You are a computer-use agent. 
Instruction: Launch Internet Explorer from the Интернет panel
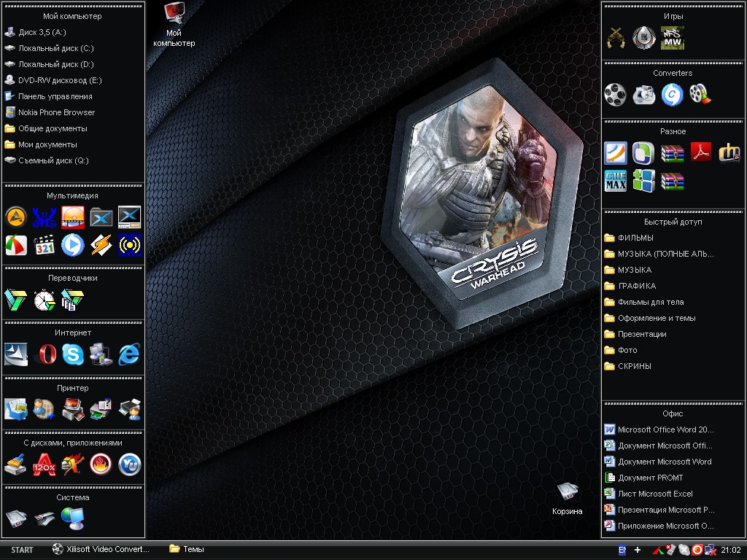click(129, 354)
